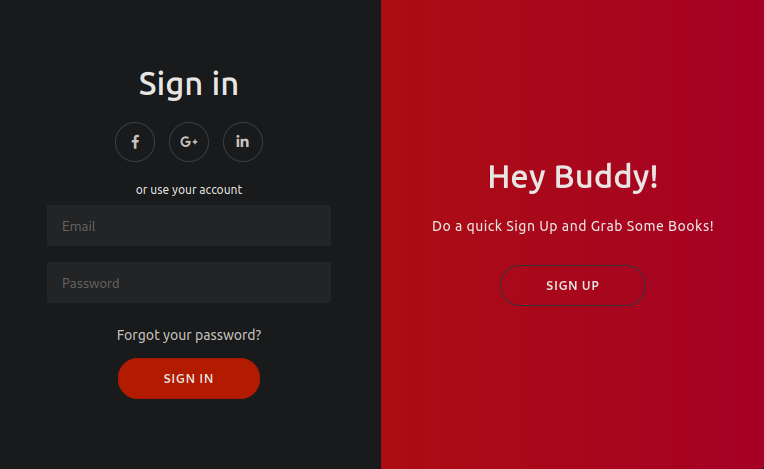Log in via the LinkedIn circle button
Viewport: 764px width, 469px height.
pos(243,142)
